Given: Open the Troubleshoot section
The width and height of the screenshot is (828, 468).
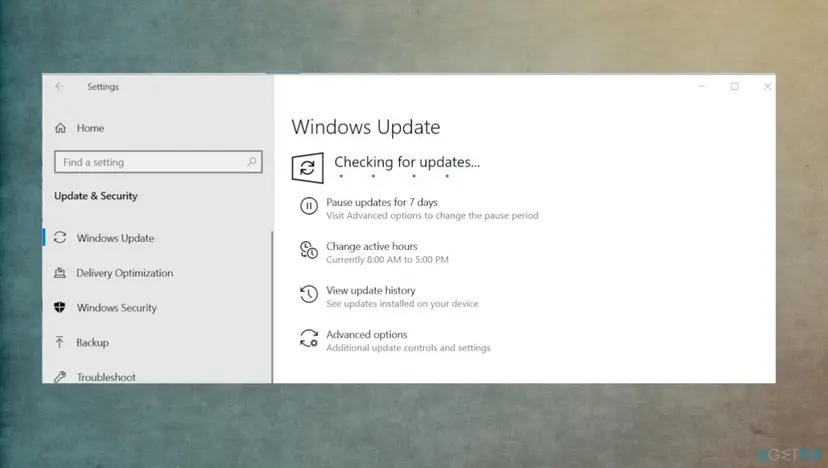Looking at the screenshot, I should coord(106,377).
